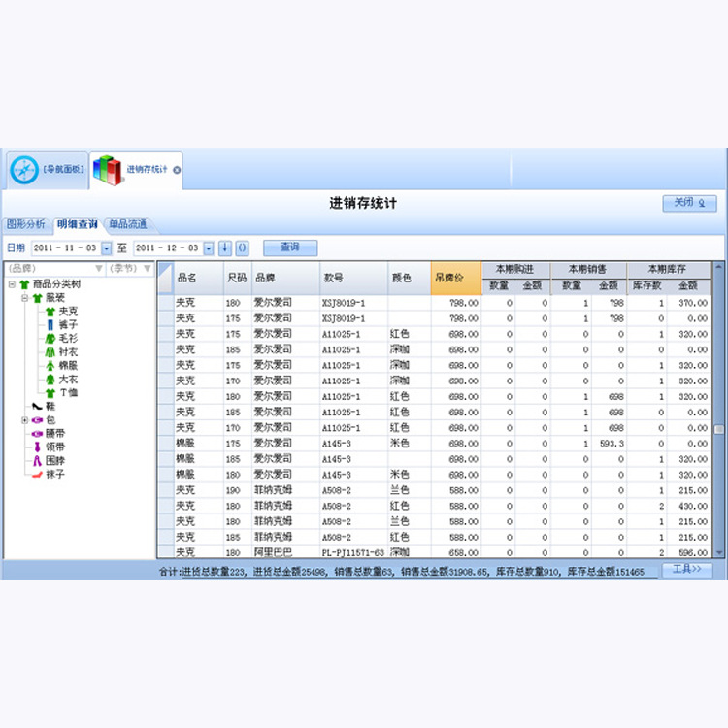Click the 进销存统计 bar chart icon
The image size is (728, 728).
click(x=107, y=170)
